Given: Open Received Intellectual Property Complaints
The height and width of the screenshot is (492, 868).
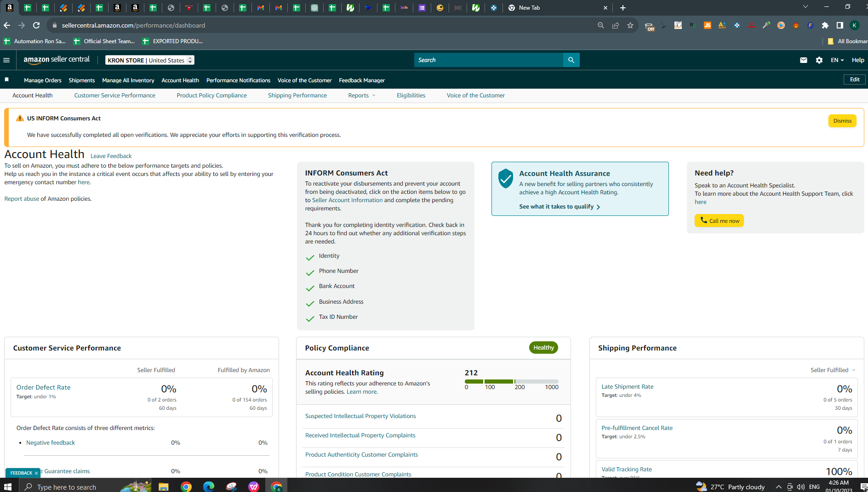Looking at the screenshot, I should (x=360, y=435).
